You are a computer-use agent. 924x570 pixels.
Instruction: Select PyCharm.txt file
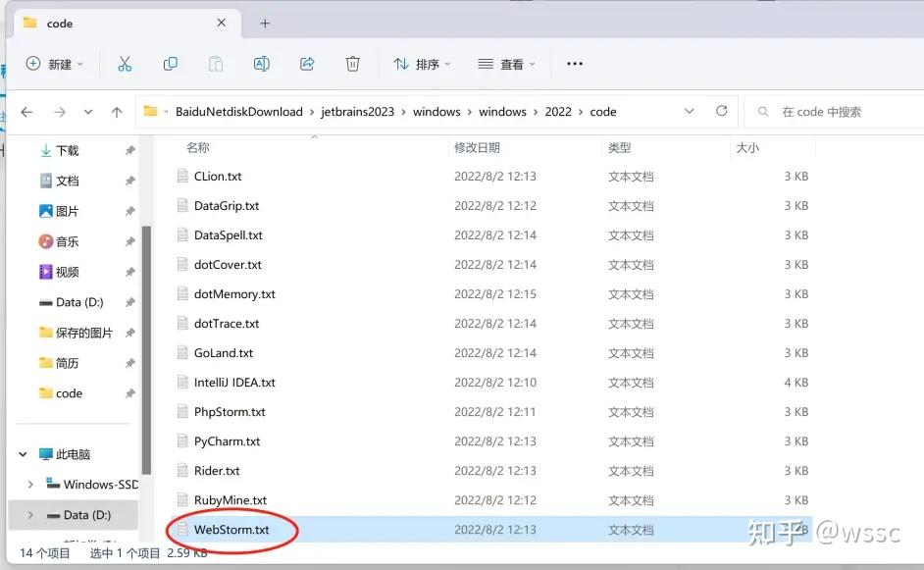point(227,440)
